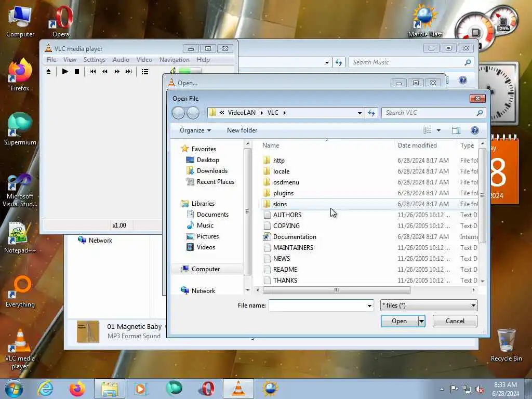This screenshot has height=399, width=532.
Task: Open the VLC playlist icon
Action: pos(145,72)
